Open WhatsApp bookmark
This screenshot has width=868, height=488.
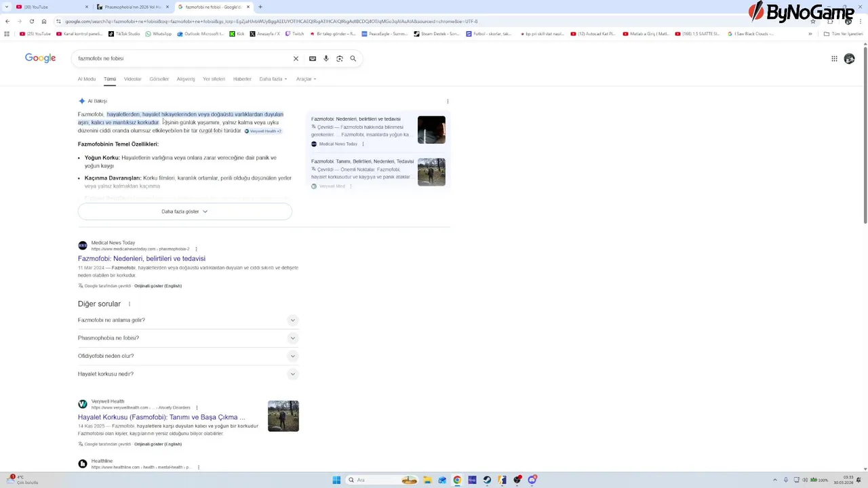[159, 34]
